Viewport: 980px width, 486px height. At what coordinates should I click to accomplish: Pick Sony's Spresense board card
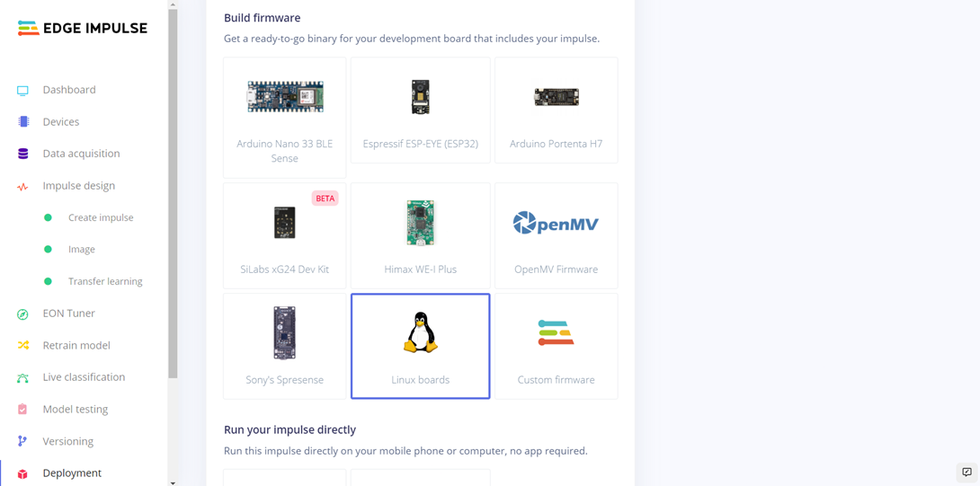click(x=284, y=346)
